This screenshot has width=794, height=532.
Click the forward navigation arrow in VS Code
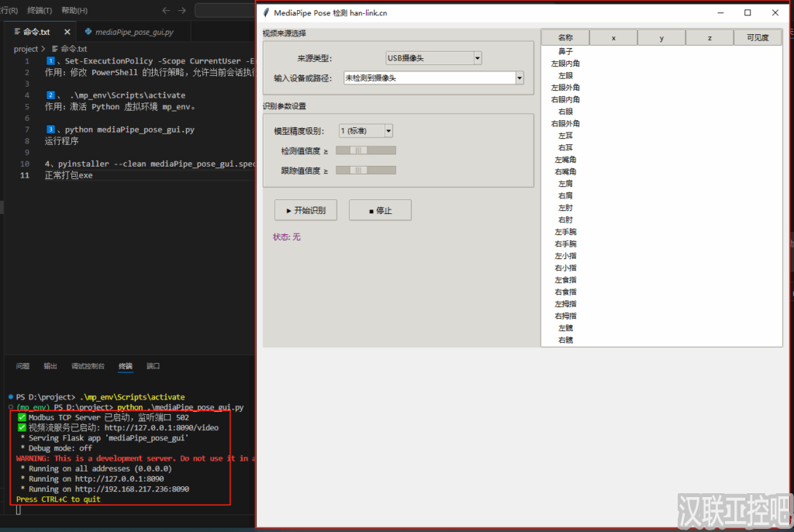(x=182, y=11)
